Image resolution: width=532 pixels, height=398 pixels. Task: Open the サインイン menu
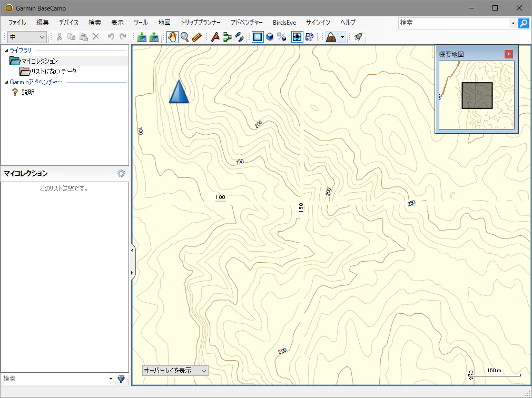click(318, 23)
